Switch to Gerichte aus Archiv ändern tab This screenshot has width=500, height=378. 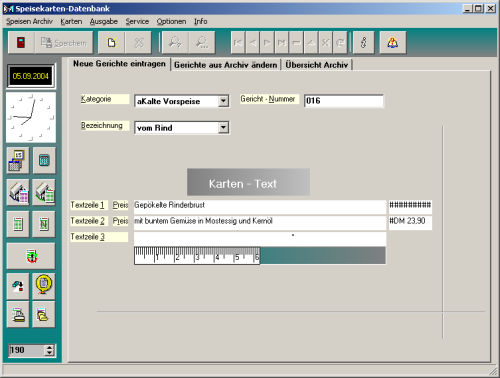[x=225, y=65]
